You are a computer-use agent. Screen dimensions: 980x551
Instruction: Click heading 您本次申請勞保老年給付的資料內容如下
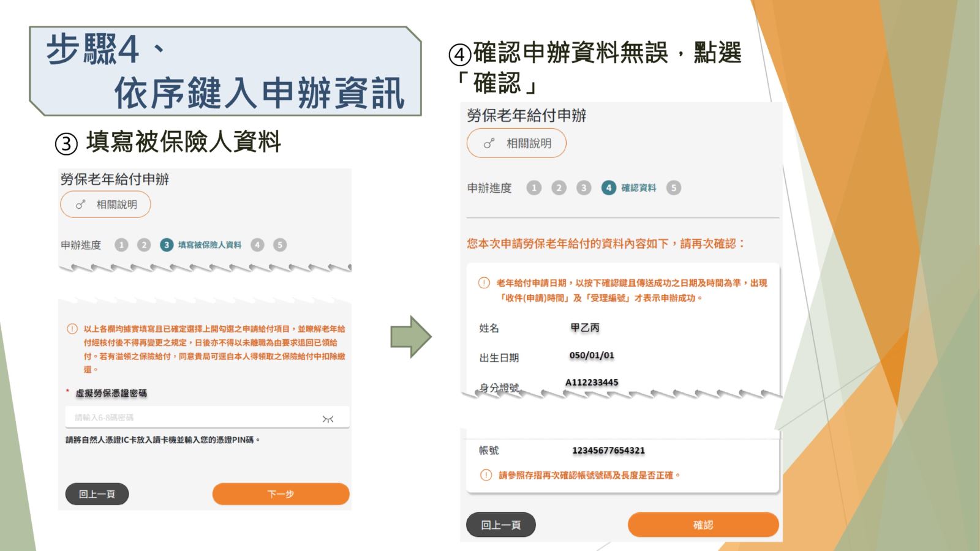pyautogui.click(x=606, y=244)
